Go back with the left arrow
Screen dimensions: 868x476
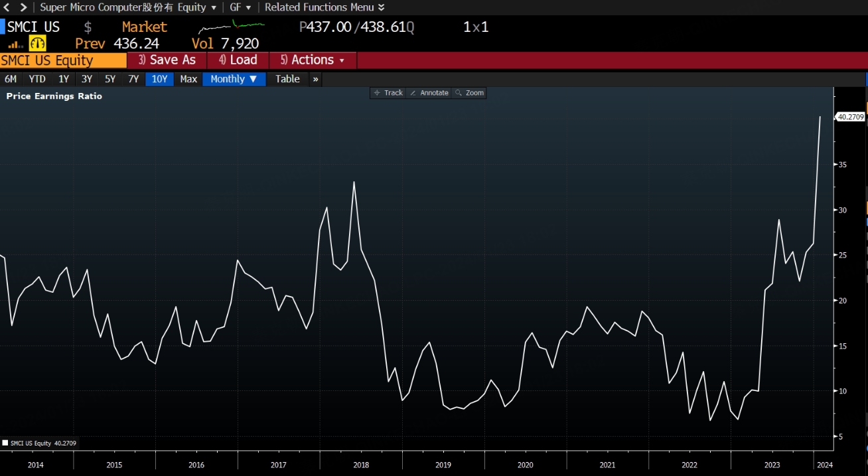7,7
